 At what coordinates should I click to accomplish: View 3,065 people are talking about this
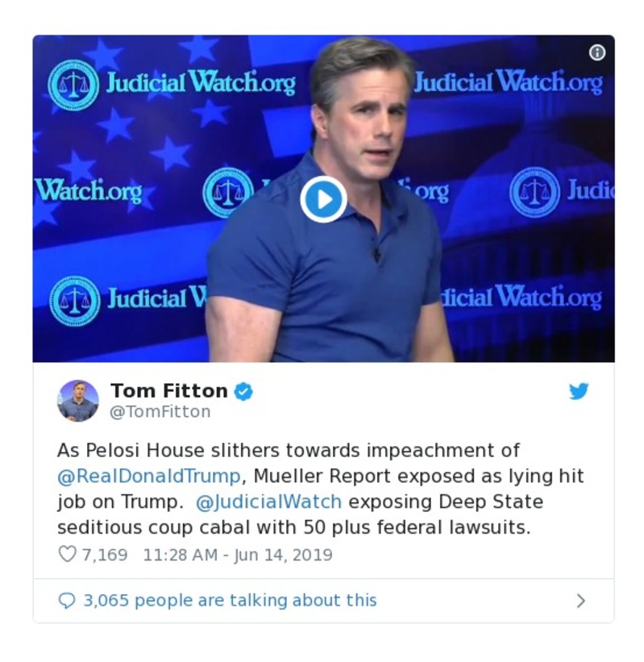click(230, 600)
